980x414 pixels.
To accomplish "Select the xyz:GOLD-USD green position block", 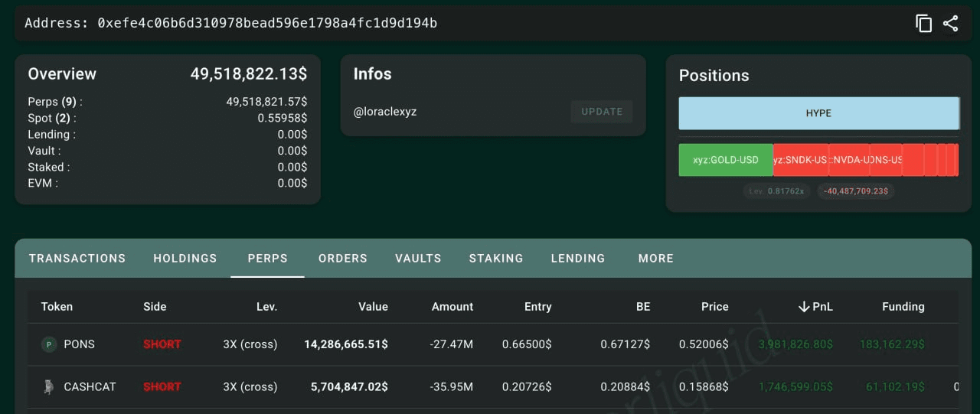I will [726, 160].
